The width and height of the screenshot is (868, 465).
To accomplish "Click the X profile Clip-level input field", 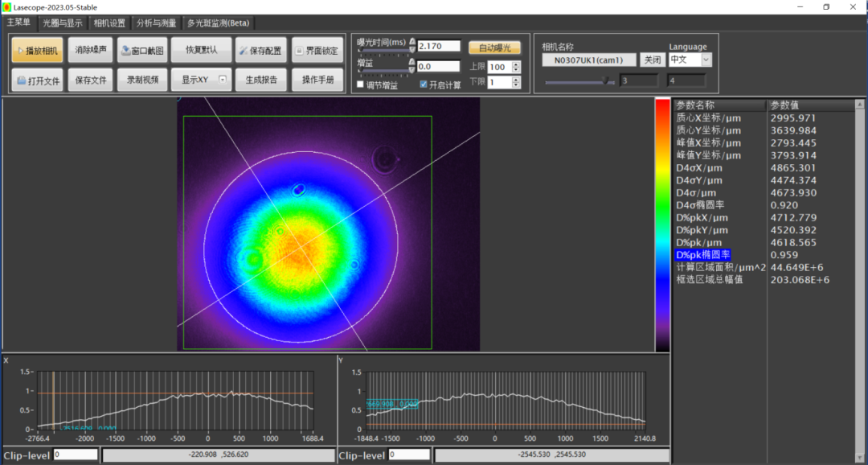I will [x=76, y=455].
